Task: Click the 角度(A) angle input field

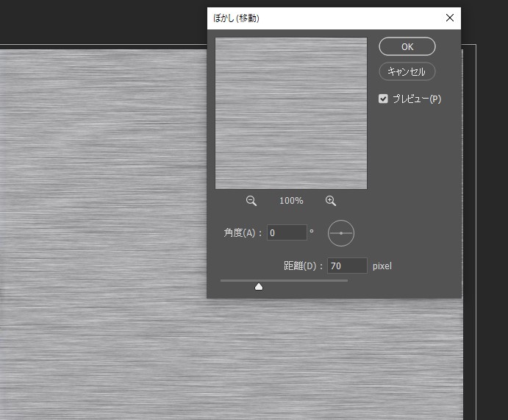Action: coord(287,232)
